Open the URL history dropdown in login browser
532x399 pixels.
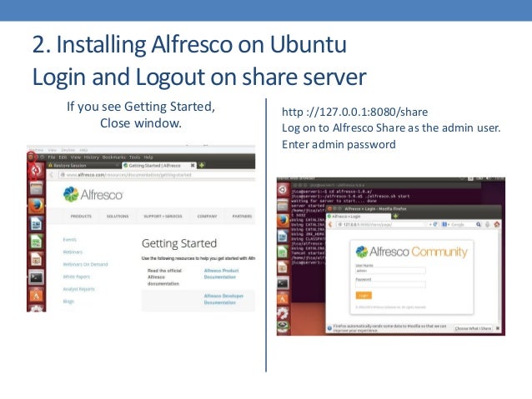tap(430, 224)
